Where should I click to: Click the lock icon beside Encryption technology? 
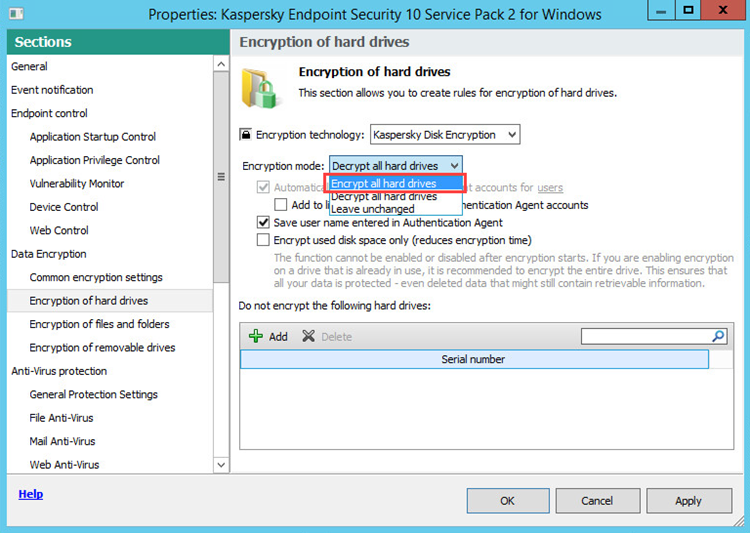(x=245, y=134)
